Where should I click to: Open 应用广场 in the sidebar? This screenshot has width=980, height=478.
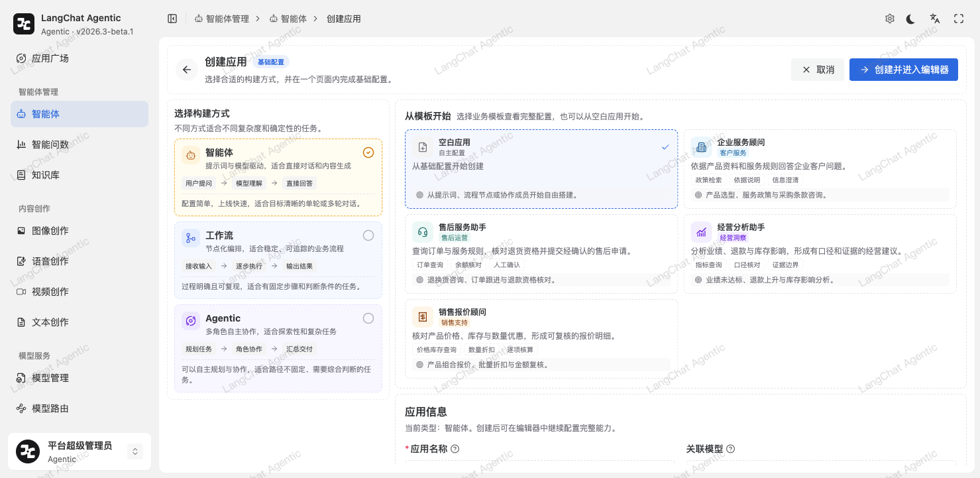click(x=80, y=58)
